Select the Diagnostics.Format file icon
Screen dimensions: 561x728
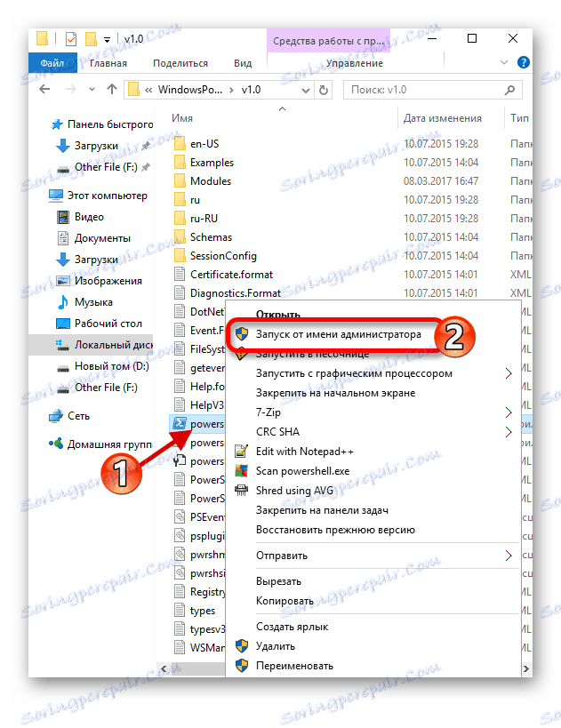pos(180,293)
